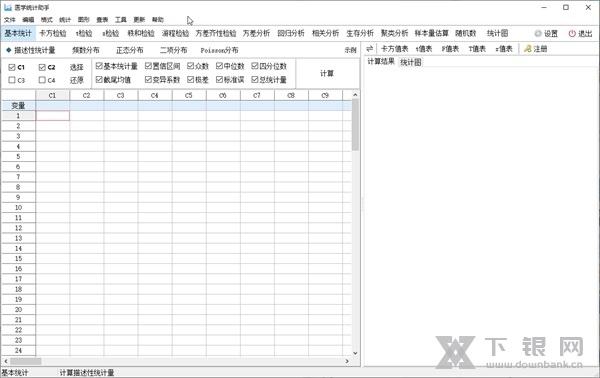600x378 pixels.
Task: Uncheck the 众数 option
Action: (x=191, y=66)
